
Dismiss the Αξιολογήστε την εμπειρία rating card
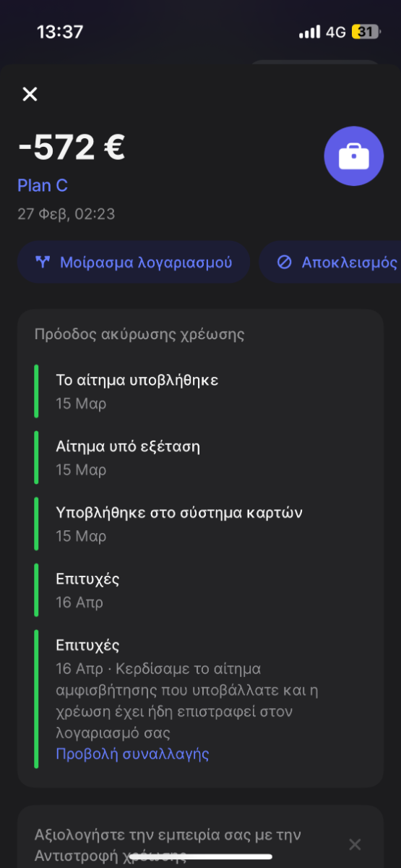click(355, 844)
